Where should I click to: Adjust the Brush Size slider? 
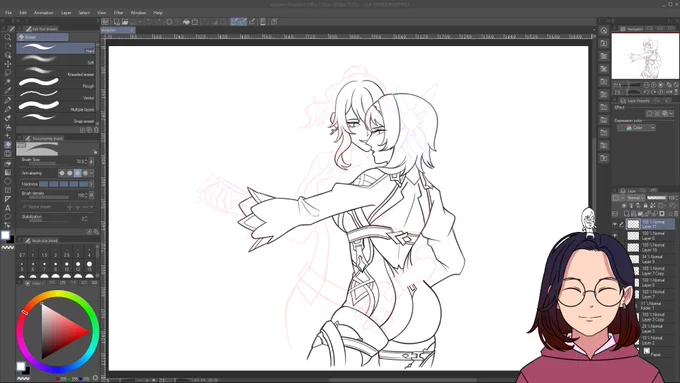49,164
